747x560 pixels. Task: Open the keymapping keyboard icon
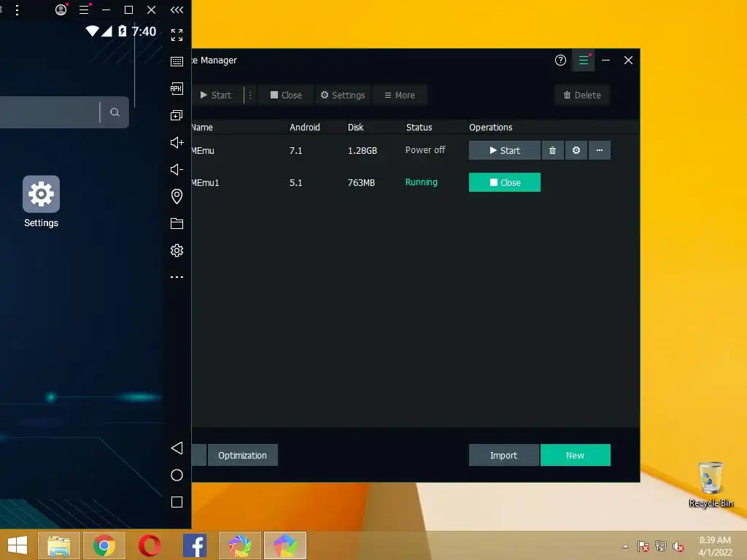pyautogui.click(x=177, y=61)
